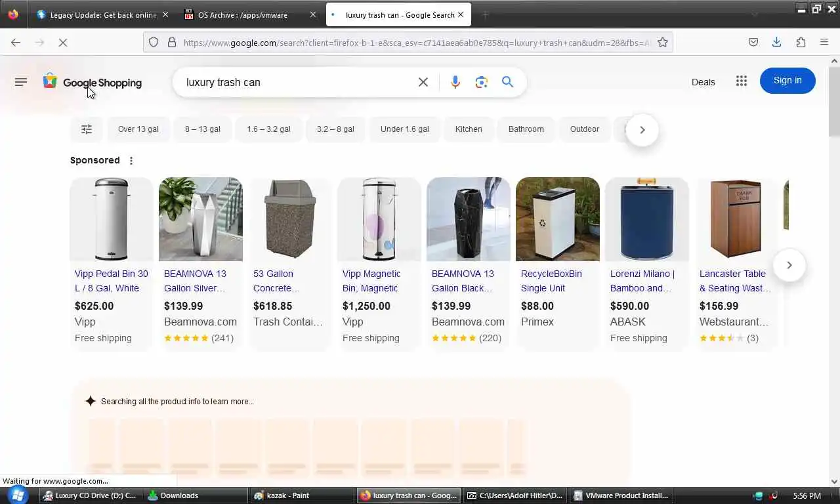Show tracking protection shield info
The height and width of the screenshot is (504, 840).
[154, 43]
